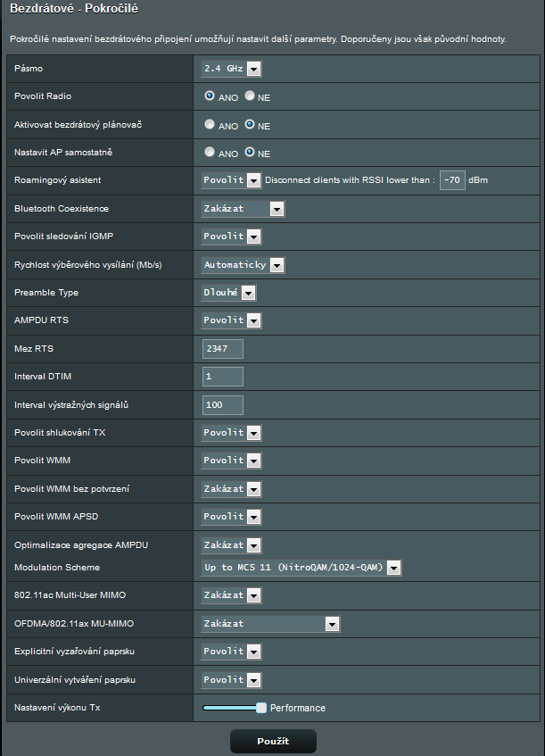545x756 pixels.
Task: Click the Interval výstražných signálů field
Action: click(x=223, y=405)
